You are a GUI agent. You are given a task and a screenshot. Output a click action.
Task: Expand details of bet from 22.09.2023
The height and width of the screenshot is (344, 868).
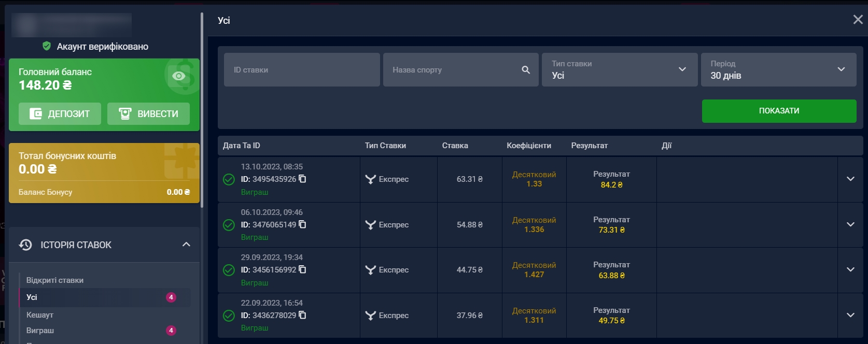[x=850, y=315]
